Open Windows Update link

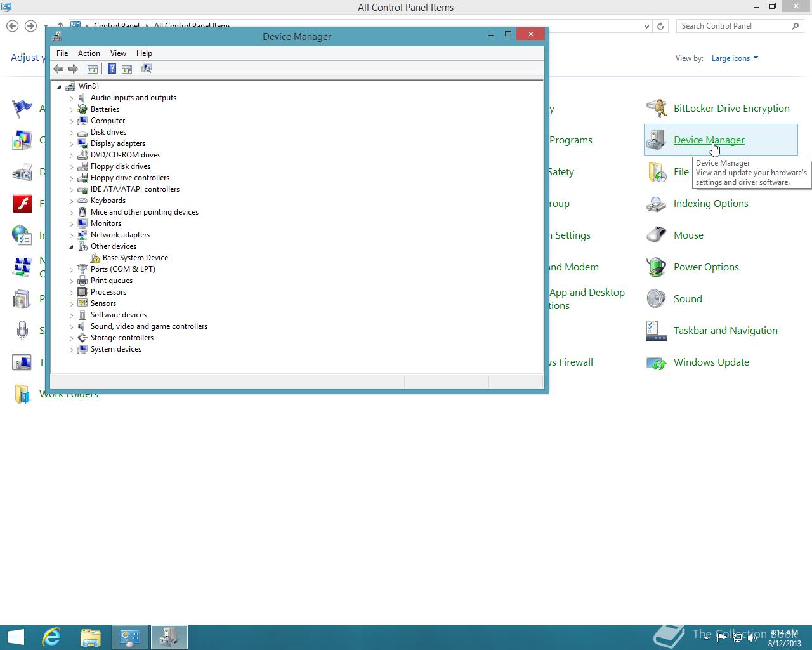coord(711,362)
